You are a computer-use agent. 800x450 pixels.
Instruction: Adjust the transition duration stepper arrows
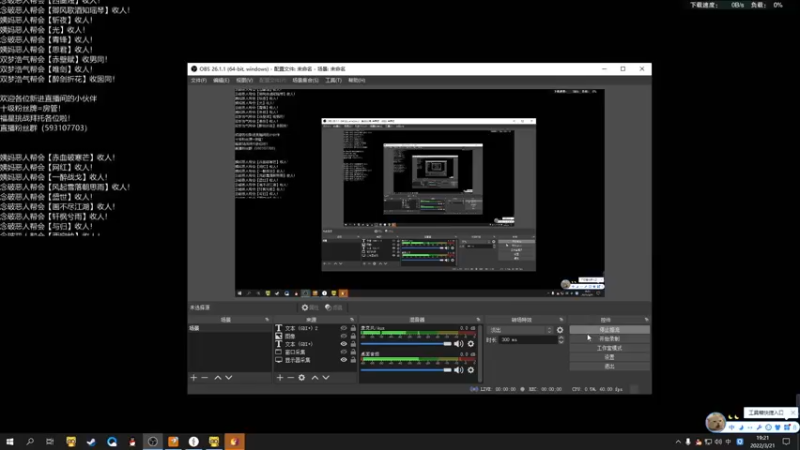(x=561, y=340)
